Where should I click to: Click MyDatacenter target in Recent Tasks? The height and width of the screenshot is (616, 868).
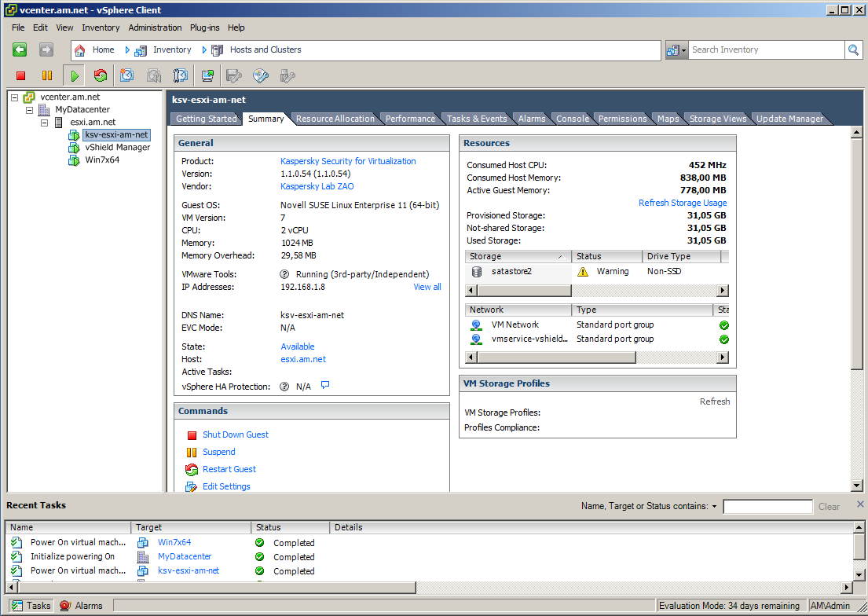click(185, 557)
